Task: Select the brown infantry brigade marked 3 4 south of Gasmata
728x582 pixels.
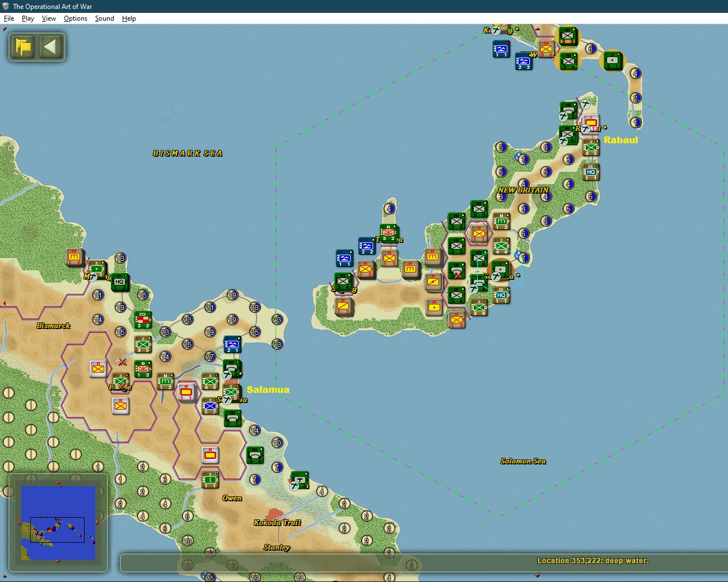Action: 479,308
